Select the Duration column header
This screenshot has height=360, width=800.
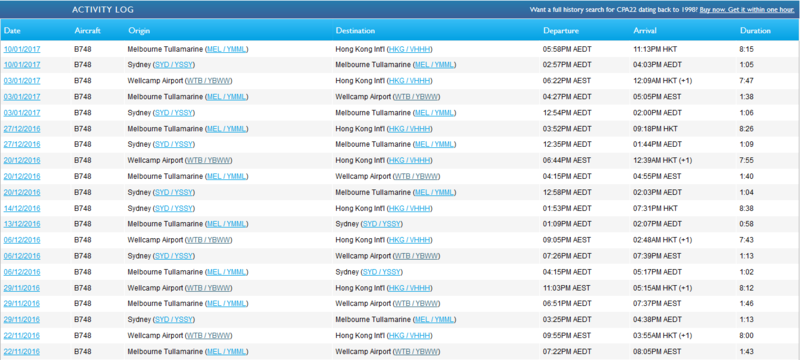[755, 31]
